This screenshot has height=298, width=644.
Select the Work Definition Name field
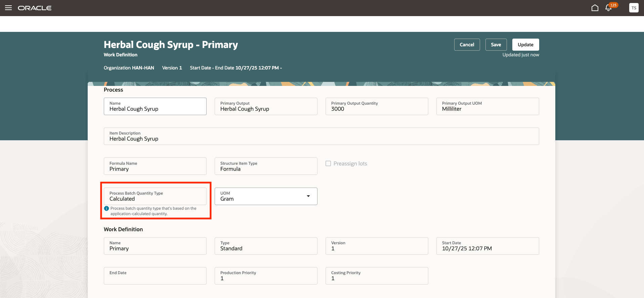coord(155,246)
